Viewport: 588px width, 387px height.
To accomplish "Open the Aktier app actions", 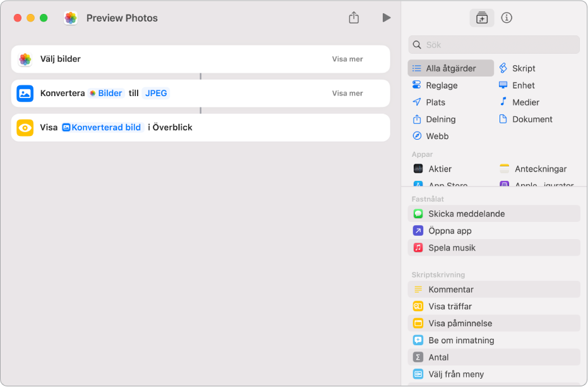I will point(433,169).
